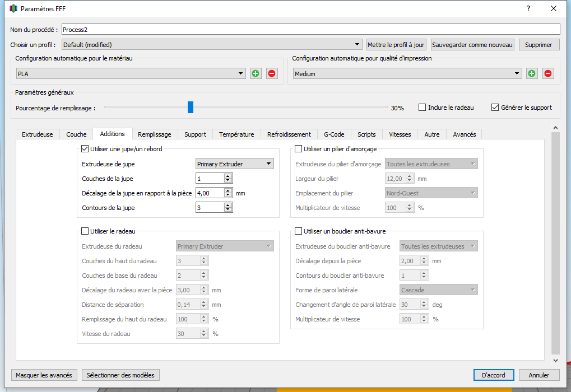
Task: Click green plus icon beside Medium quality
Action: pyautogui.click(x=532, y=73)
